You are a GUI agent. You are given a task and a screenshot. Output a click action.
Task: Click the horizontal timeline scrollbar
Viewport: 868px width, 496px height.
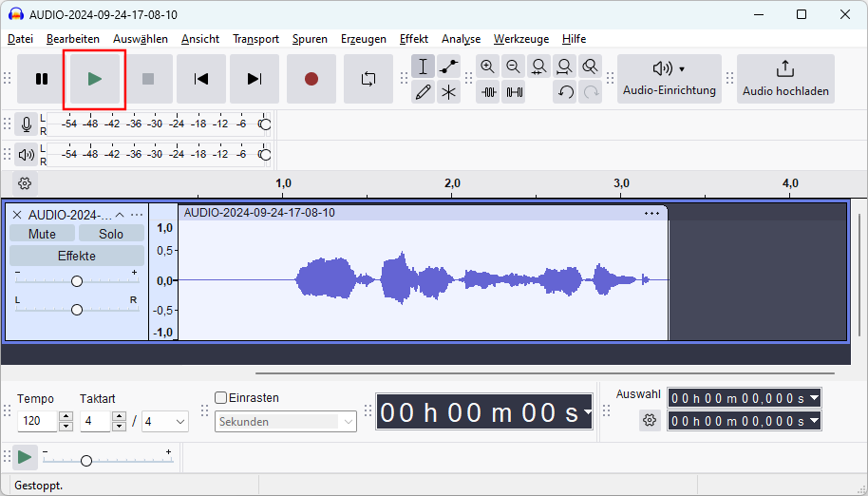click(x=545, y=373)
